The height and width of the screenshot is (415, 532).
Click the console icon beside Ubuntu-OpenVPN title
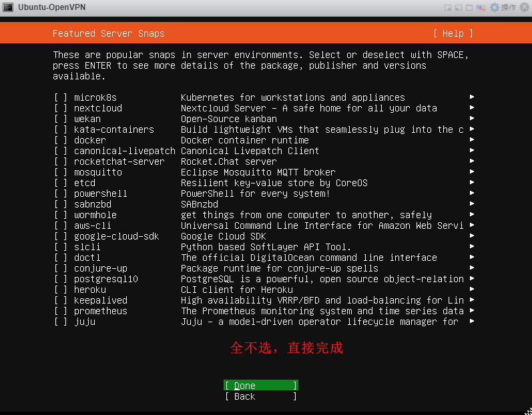point(7,7)
